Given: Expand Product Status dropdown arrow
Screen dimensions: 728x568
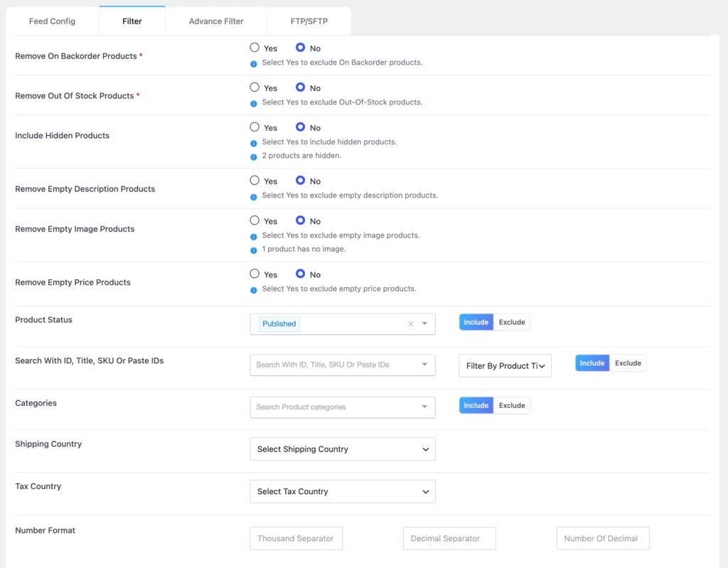Looking at the screenshot, I should click(x=424, y=323).
